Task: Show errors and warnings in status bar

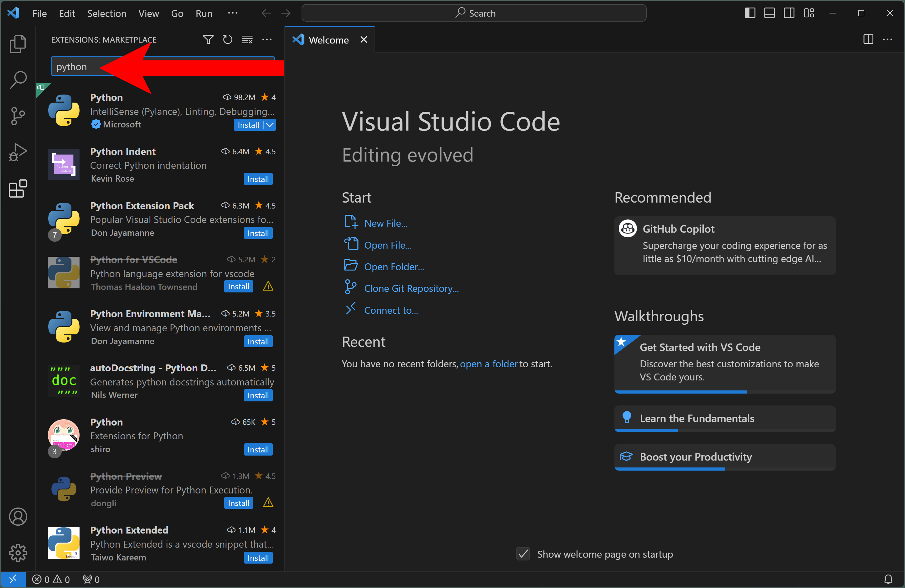Action: 51,579
